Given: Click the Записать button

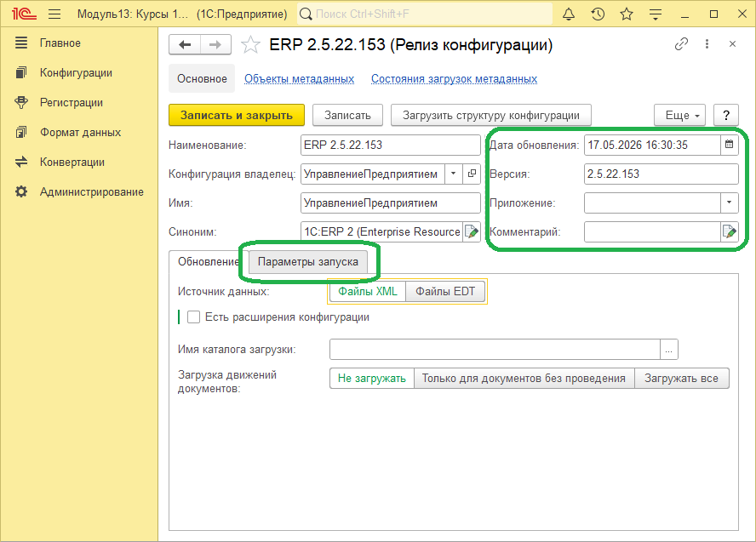Looking at the screenshot, I should (347, 115).
